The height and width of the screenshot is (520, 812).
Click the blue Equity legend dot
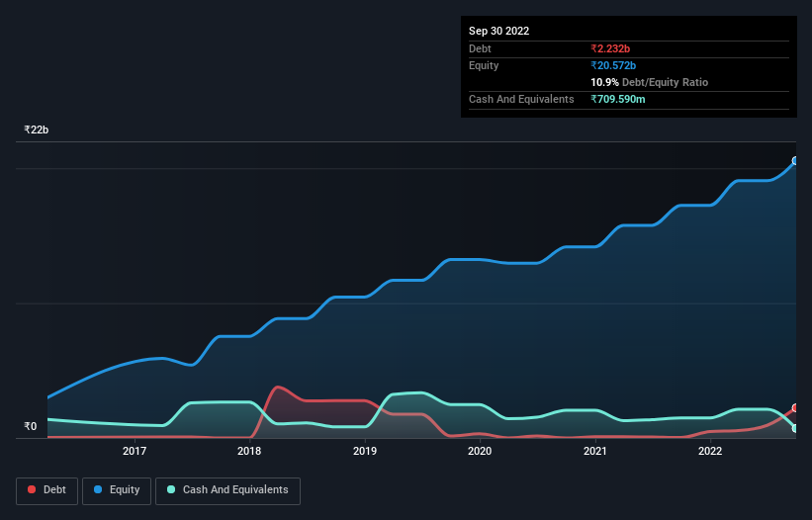(98, 489)
